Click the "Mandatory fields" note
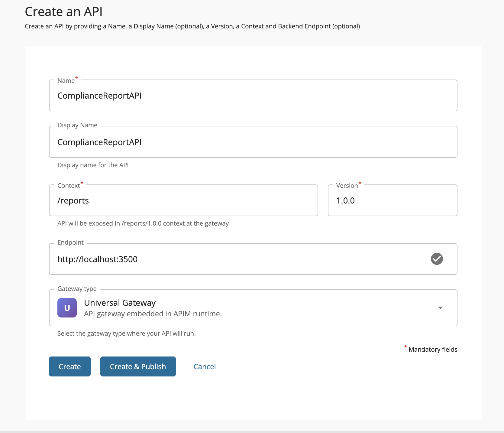This screenshot has height=433, width=504. (433, 350)
